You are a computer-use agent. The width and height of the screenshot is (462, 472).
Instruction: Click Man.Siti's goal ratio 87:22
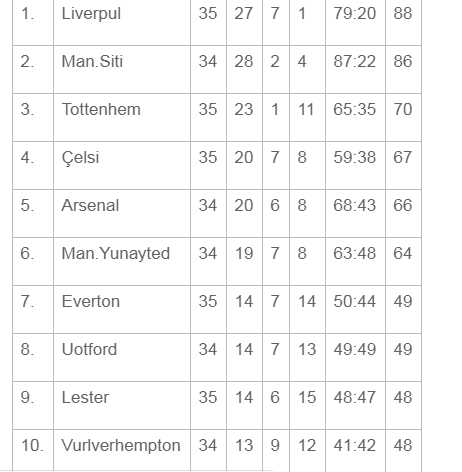click(355, 62)
